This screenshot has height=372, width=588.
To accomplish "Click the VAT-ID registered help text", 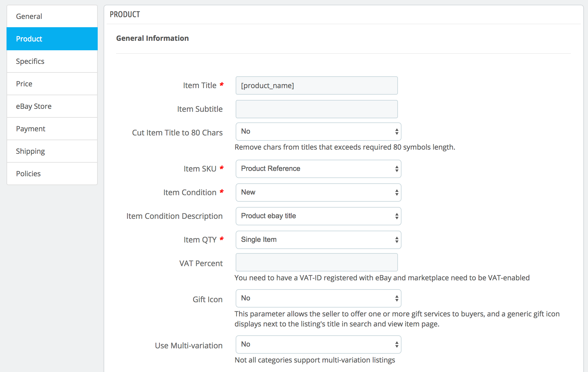I will tap(382, 278).
